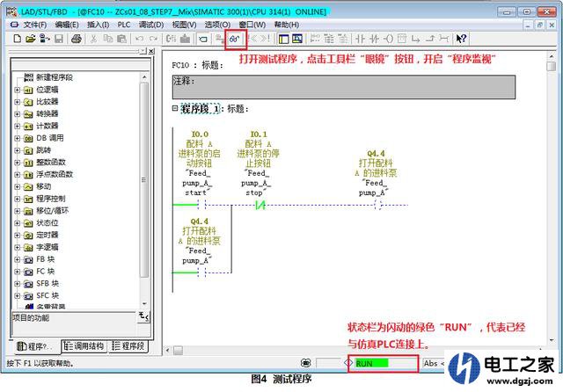Click the green RUN status indicator
The height and width of the screenshot is (392, 563).
click(x=371, y=363)
